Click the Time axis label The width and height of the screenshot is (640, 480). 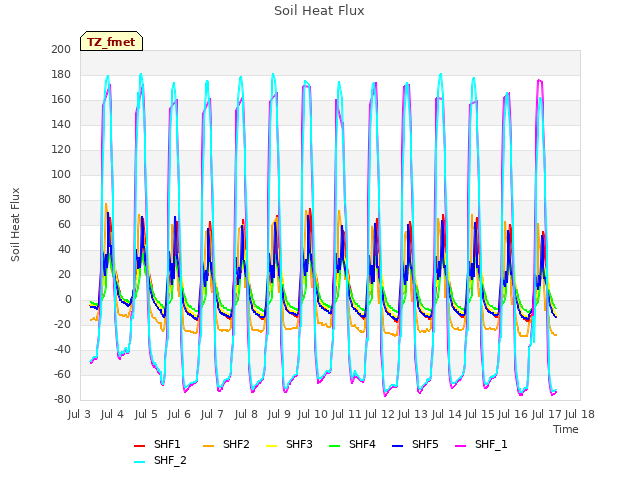pos(566,429)
